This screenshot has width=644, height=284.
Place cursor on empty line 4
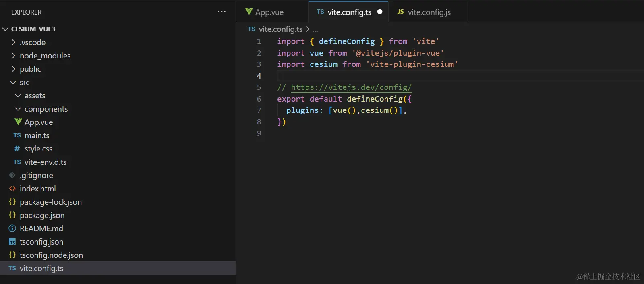click(x=460, y=76)
